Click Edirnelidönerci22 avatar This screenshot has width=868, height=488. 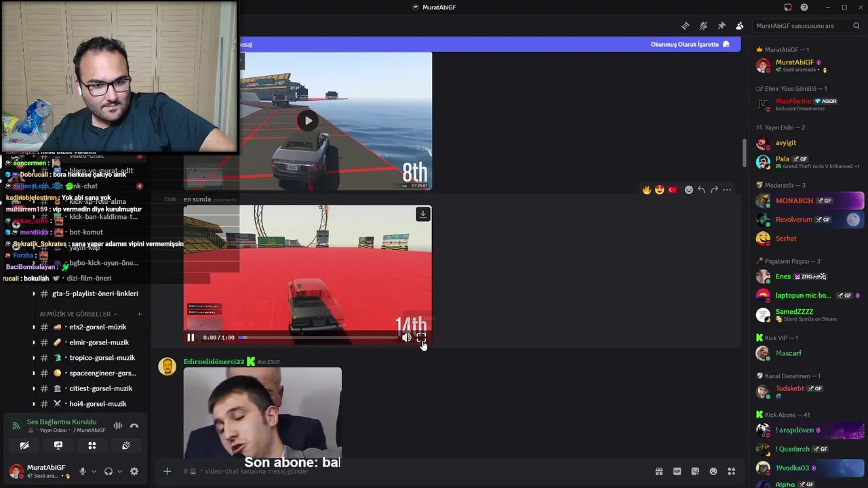[x=167, y=367]
